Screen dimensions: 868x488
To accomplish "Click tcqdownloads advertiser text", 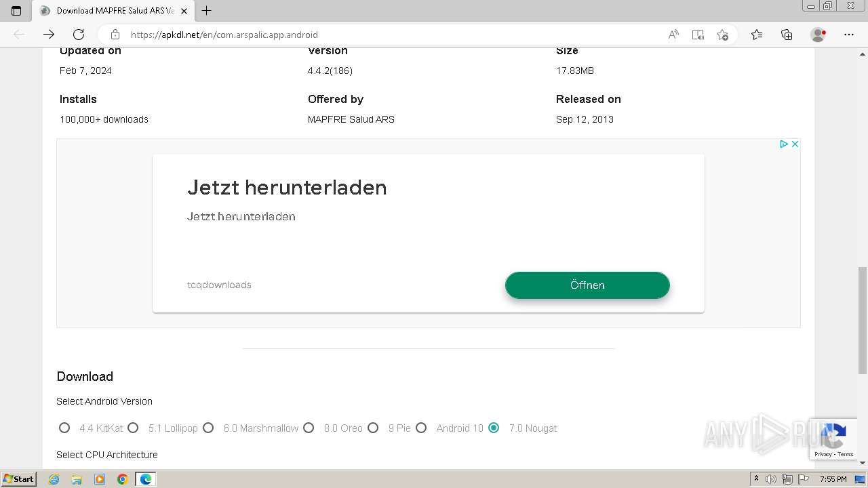I will [x=219, y=285].
